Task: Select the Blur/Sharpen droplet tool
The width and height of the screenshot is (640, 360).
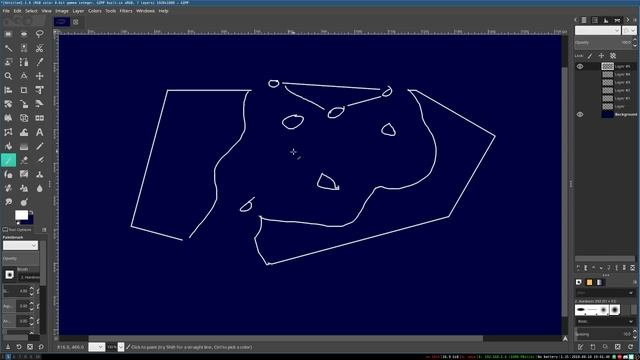Action: 39,188
